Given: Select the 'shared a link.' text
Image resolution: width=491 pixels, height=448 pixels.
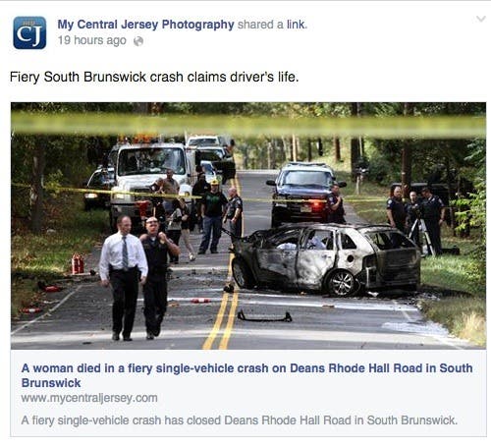Looking at the screenshot, I should (x=272, y=25).
